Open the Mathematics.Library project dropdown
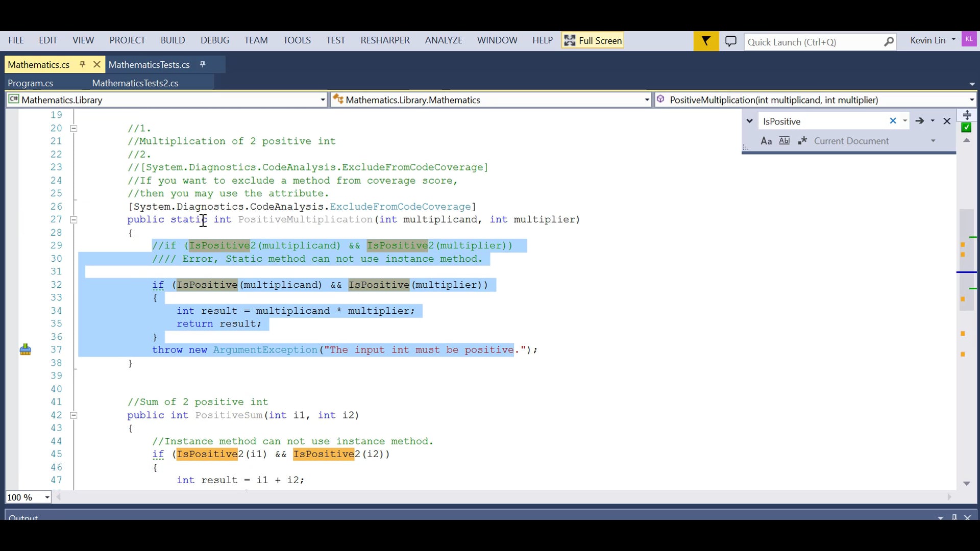This screenshot has width=980, height=551. pos(323,100)
